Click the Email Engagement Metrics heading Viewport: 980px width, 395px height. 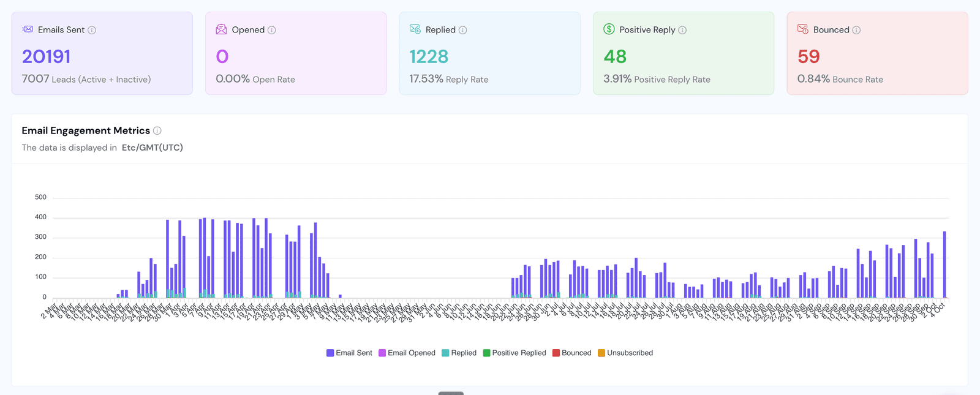[86, 130]
